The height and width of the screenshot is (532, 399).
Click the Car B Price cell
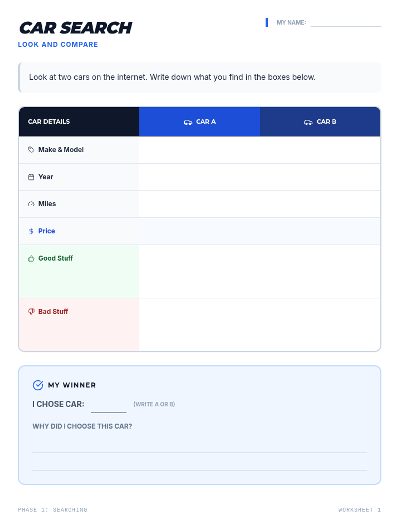pyautogui.click(x=320, y=231)
